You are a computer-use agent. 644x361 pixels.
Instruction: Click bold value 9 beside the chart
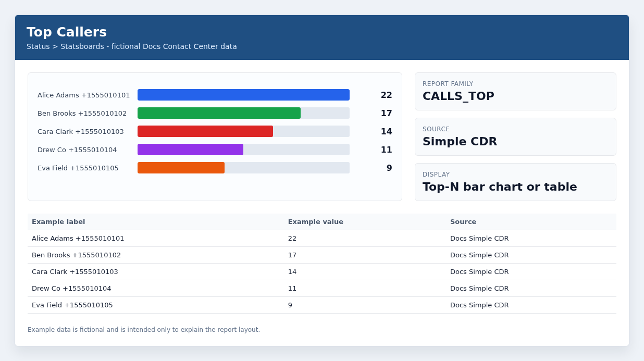coord(389,168)
